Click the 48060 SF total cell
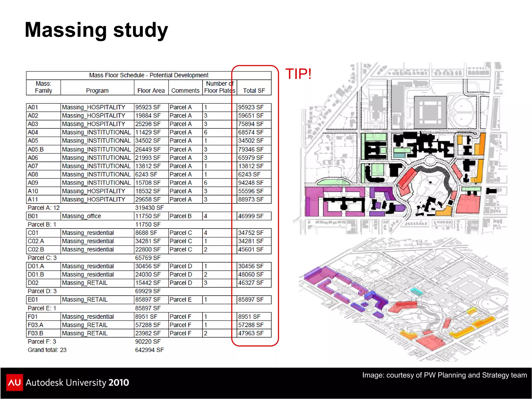The height and width of the screenshot is (399, 532). coord(254,275)
